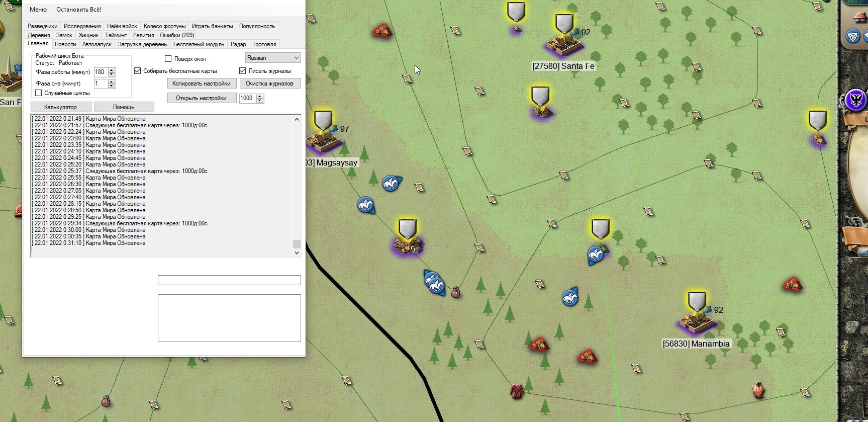Switch to the Торговля tab
Viewport: 868px width, 422px height.
coord(264,44)
